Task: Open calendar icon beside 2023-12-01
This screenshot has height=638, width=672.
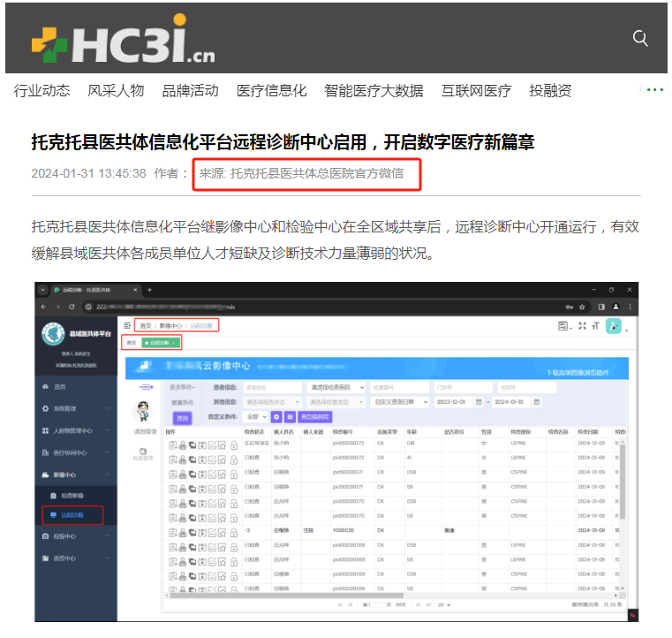Action: (x=479, y=402)
